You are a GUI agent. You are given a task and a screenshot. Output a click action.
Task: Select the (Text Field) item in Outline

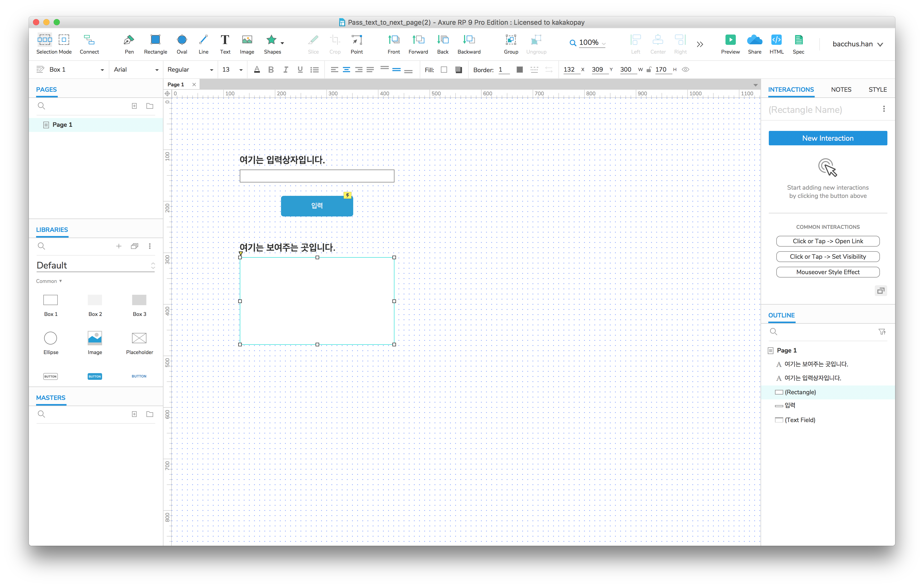(800, 420)
